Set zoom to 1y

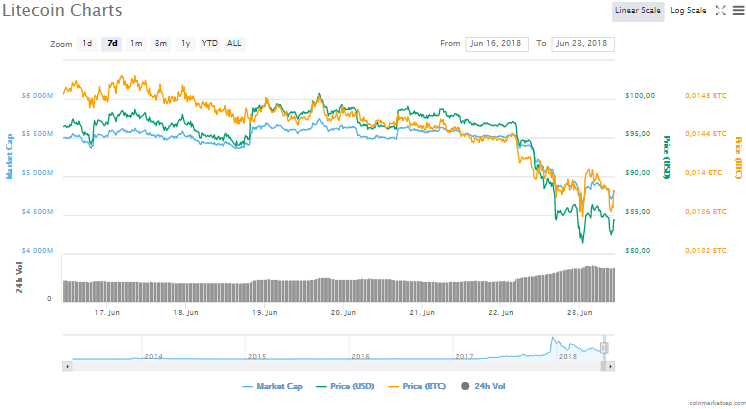point(186,44)
